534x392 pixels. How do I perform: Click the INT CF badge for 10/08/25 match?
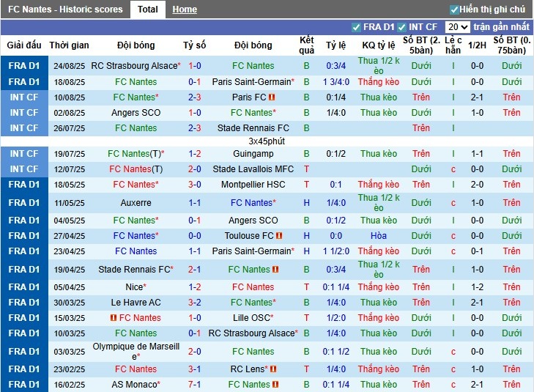(x=24, y=97)
